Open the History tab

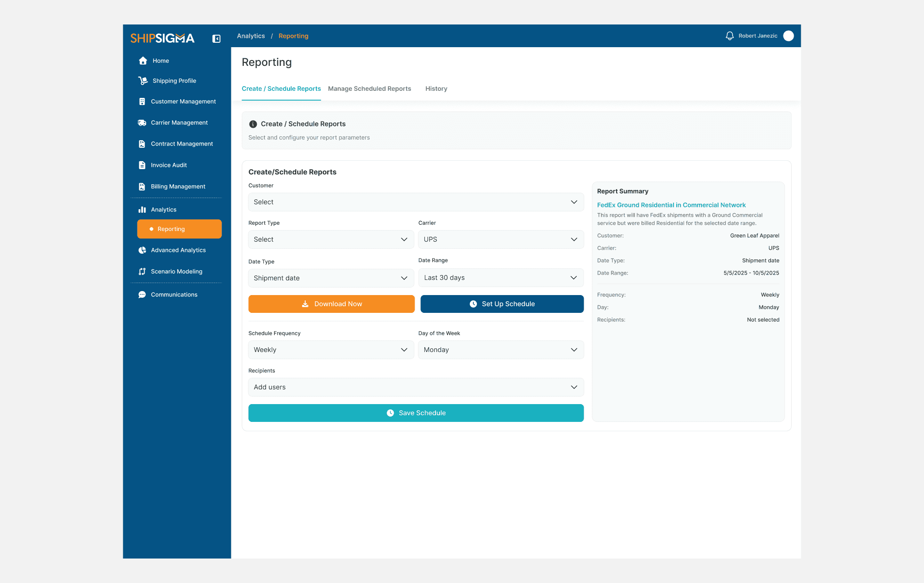(436, 89)
